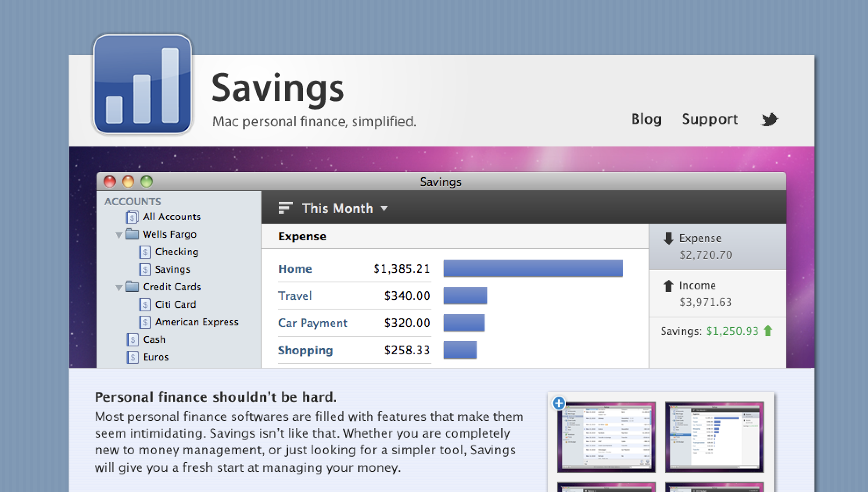Screen dimensions: 868x492
Task: Select the Euros account
Action: click(156, 357)
